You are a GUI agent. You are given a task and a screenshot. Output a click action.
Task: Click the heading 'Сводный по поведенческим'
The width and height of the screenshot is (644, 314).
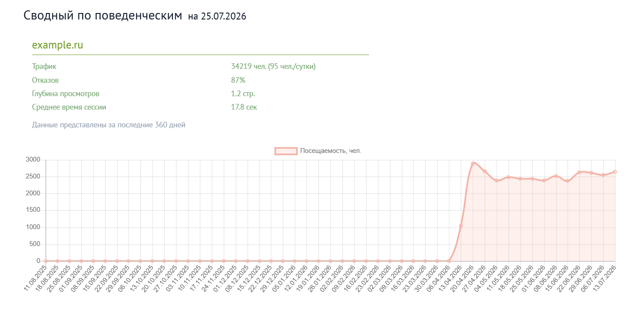(103, 16)
